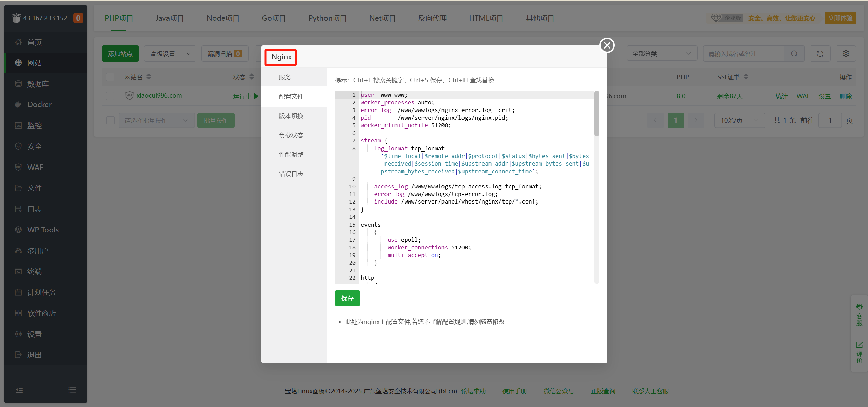The image size is (868, 407).
Task: Open the 10条/页 per-page dropdown
Action: tap(739, 120)
